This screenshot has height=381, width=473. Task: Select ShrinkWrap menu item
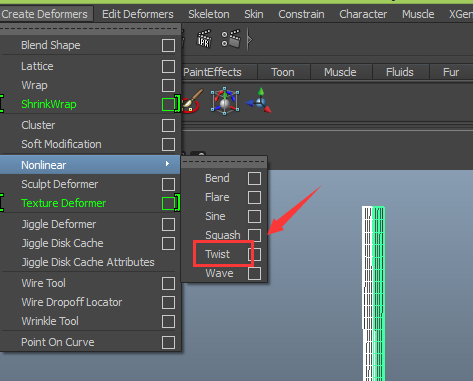(49, 104)
